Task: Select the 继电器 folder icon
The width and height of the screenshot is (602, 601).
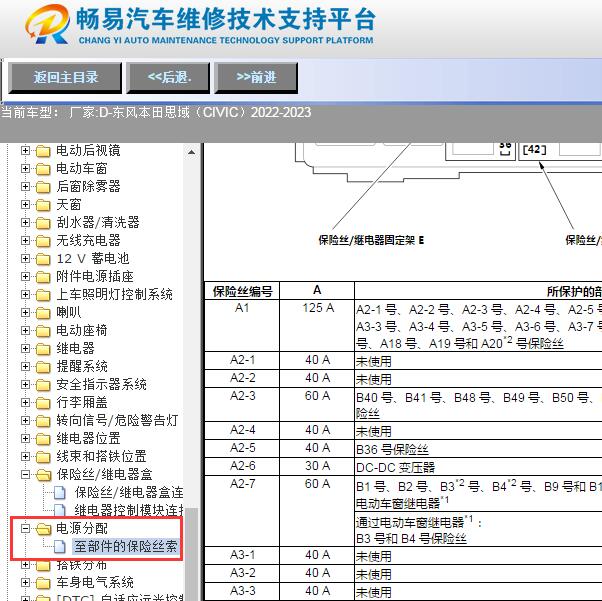Action: (x=43, y=349)
